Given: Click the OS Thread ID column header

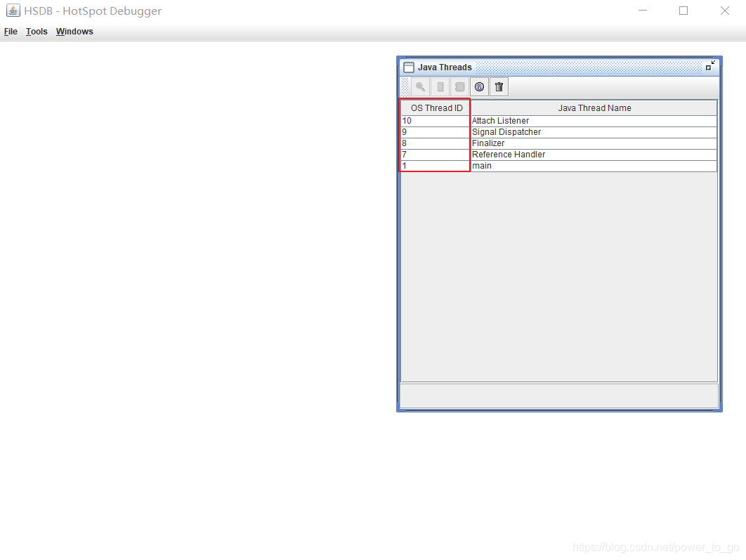Looking at the screenshot, I should (436, 108).
